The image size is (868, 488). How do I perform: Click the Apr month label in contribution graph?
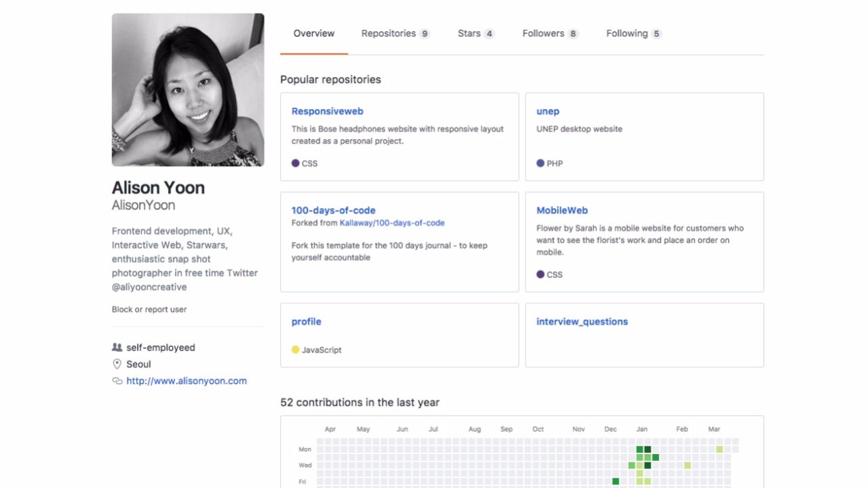pos(330,429)
